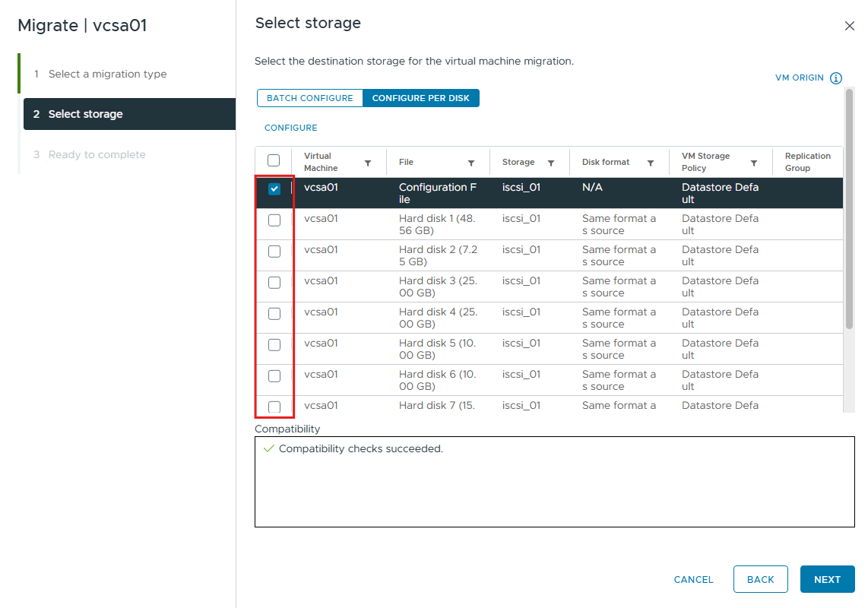This screenshot has height=608, width=868.
Task: Click the Hard disk 3 (25.00 GB) cell
Action: coord(438,287)
